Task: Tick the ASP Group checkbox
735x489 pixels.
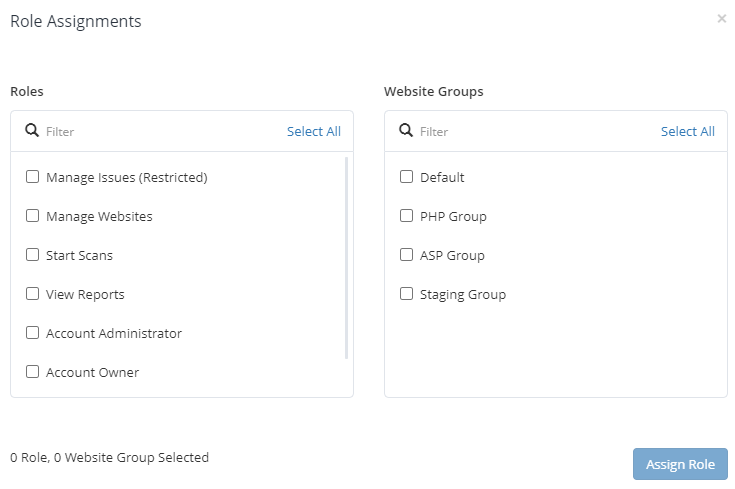Action: (x=407, y=255)
